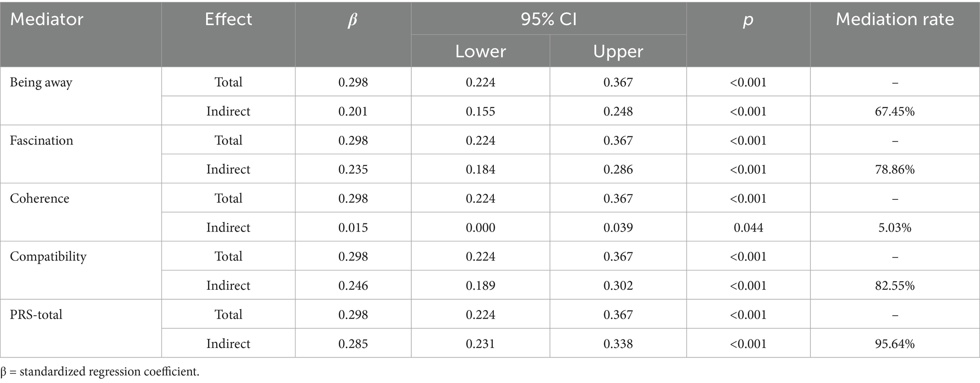Image resolution: width=980 pixels, height=383 pixels.
Task: Click the 78.86% mediation rate value
Action: coord(895,169)
